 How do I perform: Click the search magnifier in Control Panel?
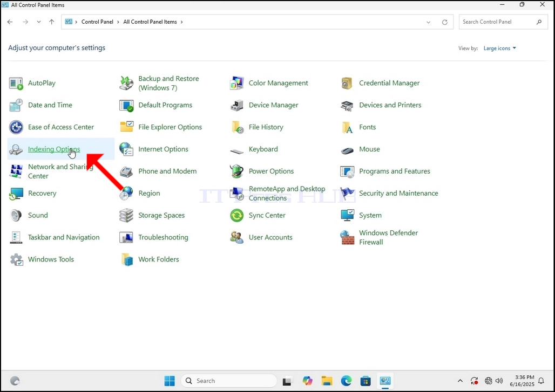(539, 22)
